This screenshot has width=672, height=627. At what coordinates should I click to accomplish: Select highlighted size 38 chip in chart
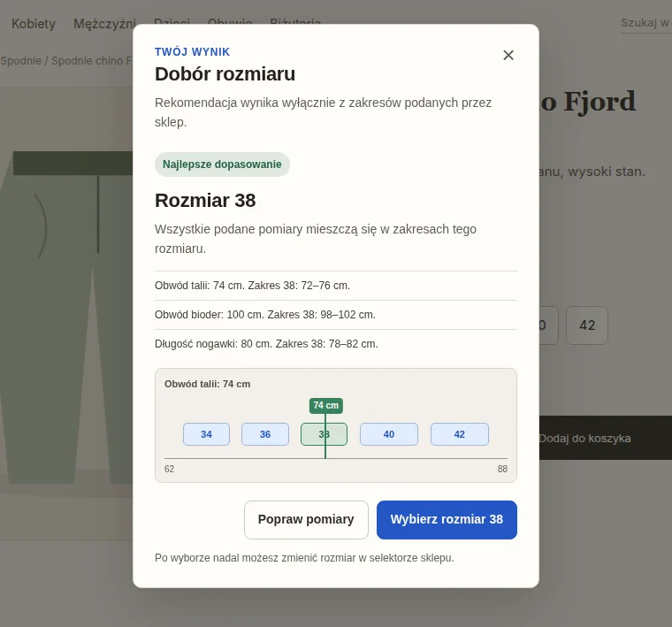click(324, 434)
